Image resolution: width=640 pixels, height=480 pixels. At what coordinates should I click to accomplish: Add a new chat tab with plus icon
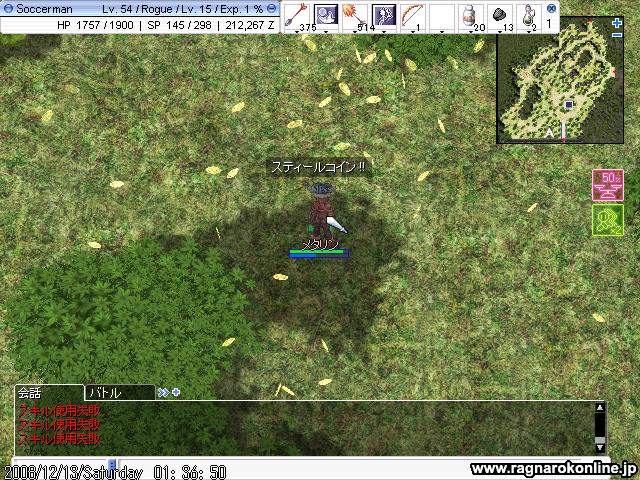176,392
